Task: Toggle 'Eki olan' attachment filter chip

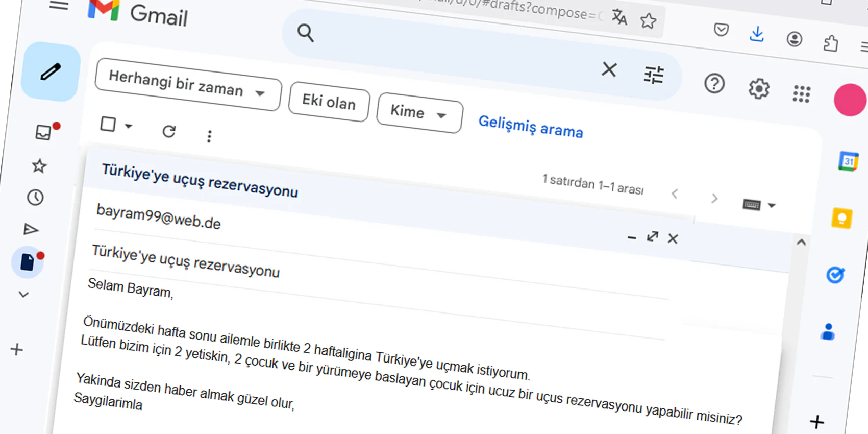Action: (329, 101)
